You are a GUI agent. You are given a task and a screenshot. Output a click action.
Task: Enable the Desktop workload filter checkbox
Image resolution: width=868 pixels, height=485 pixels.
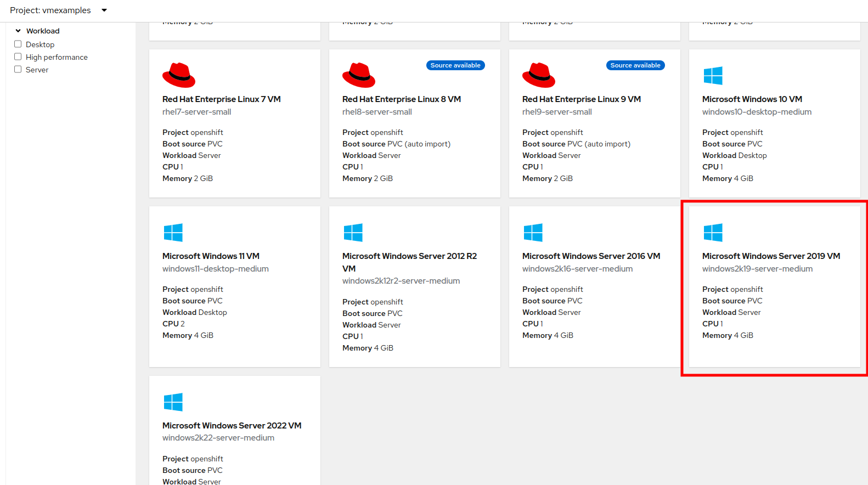[18, 44]
